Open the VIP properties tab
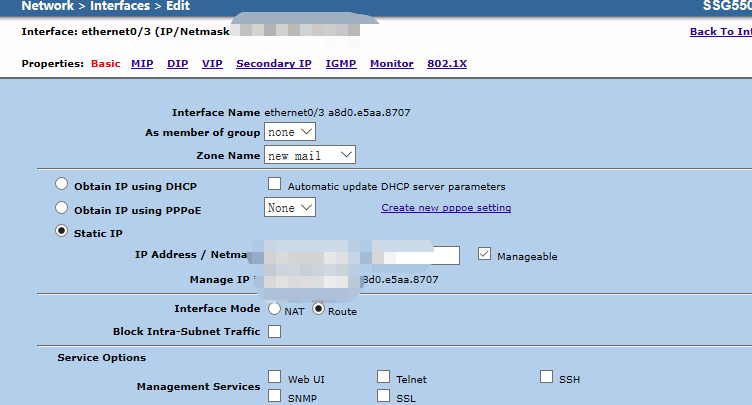The width and height of the screenshot is (752, 405). 212,64
